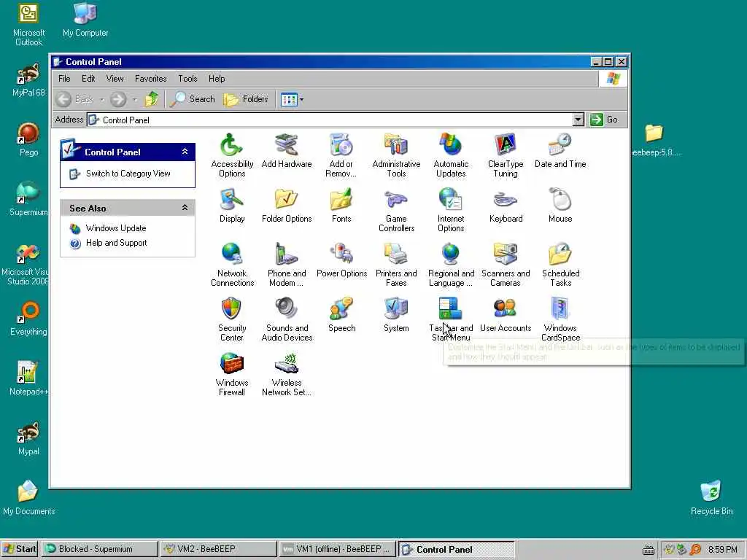
Task: Open the Help menu
Action: point(217,79)
